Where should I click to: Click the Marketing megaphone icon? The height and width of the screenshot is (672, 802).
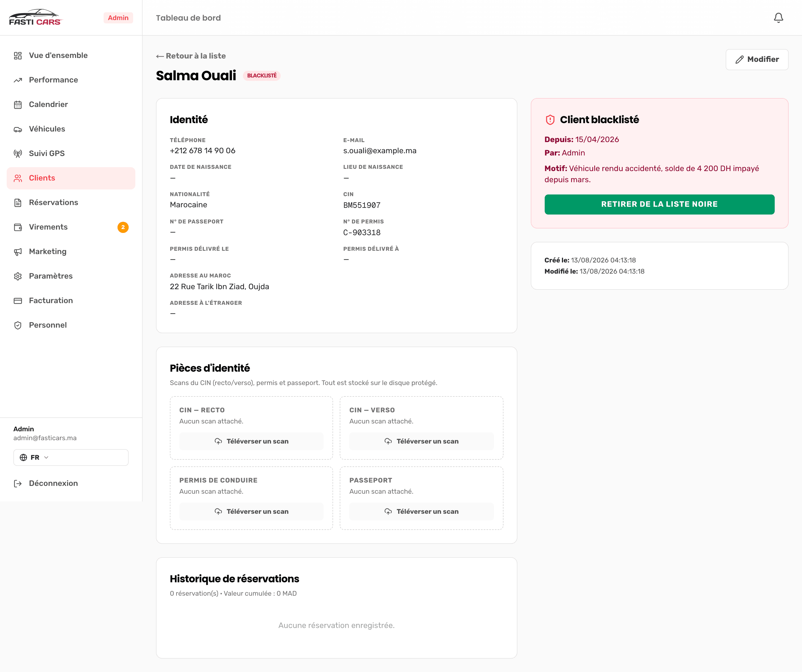tap(18, 252)
